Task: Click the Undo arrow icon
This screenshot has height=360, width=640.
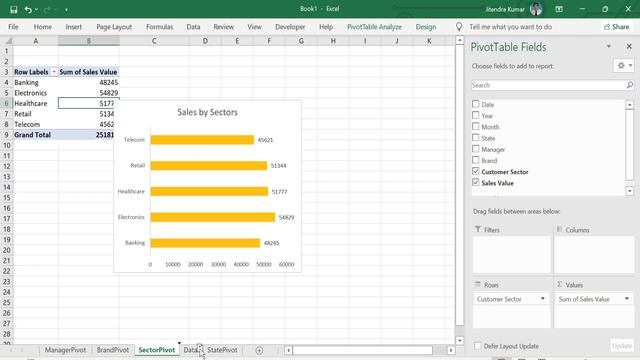Action: pos(28,9)
